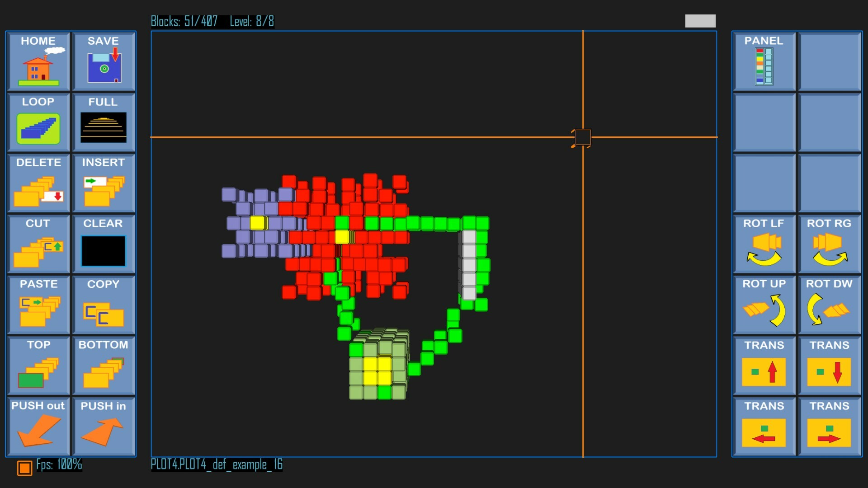Image resolution: width=868 pixels, height=488 pixels.
Task: Open the color PANEL palette
Action: (x=764, y=62)
